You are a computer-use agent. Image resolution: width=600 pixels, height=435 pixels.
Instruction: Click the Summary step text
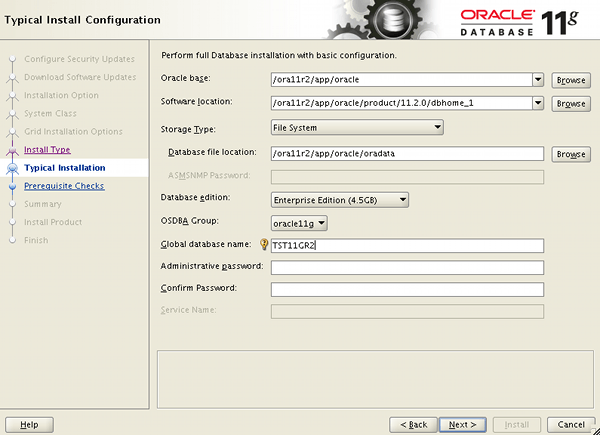(x=43, y=204)
